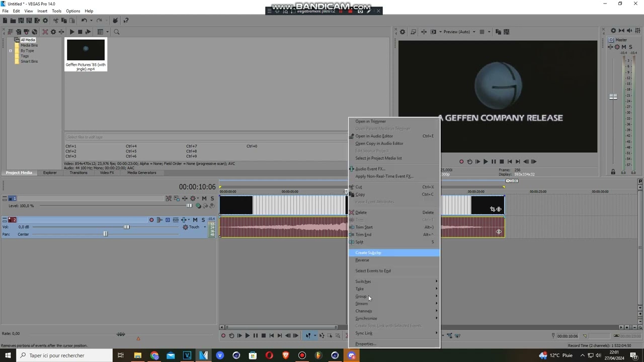Click the Master volume fader handle
This screenshot has height=362, width=644.
(613, 97)
